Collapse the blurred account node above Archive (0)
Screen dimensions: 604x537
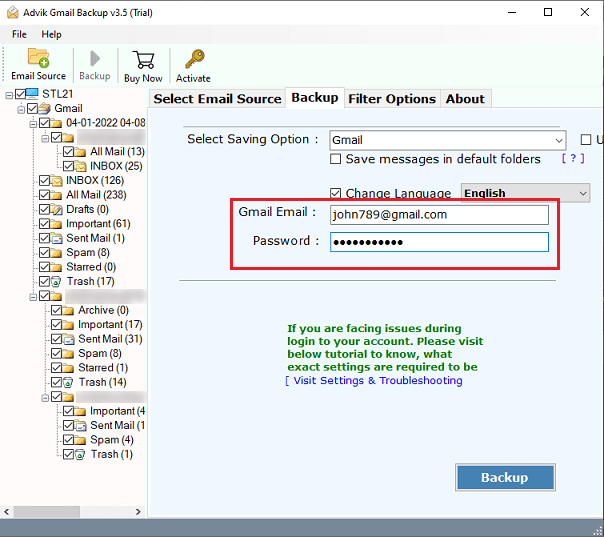coord(33,297)
